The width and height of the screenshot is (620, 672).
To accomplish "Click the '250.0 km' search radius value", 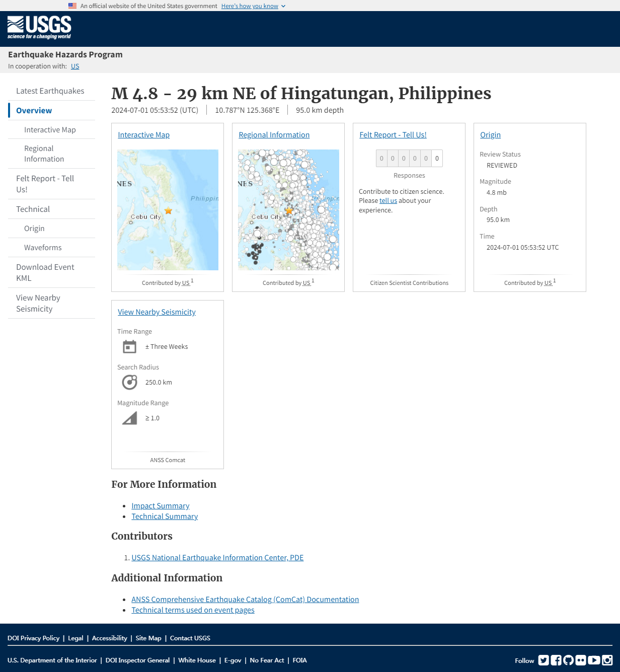I will pos(159,383).
